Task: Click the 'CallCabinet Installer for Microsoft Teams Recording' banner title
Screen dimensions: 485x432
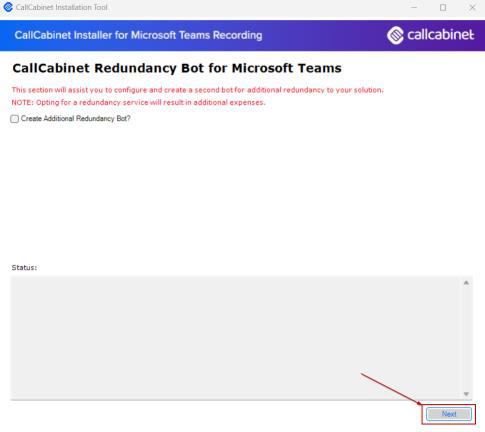Action: [x=138, y=35]
